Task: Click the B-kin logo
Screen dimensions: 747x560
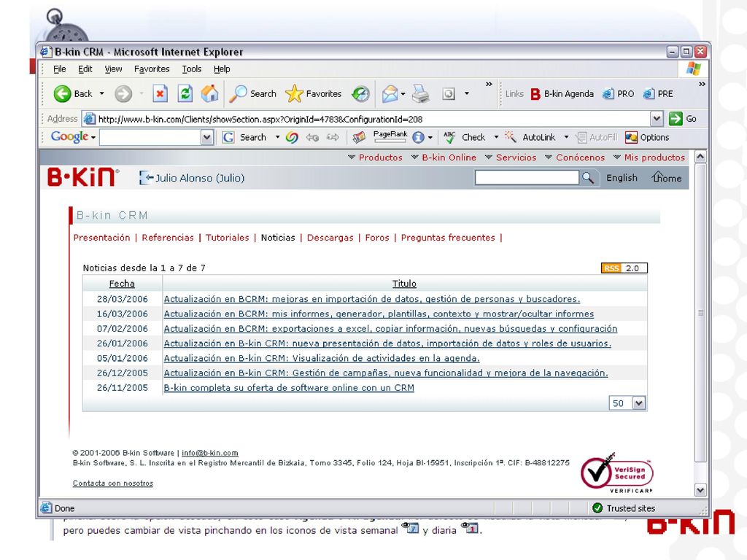Action: coord(83,176)
